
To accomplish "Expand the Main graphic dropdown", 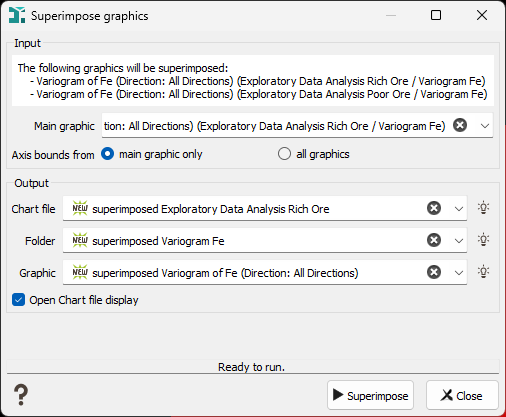I will tap(485, 126).
